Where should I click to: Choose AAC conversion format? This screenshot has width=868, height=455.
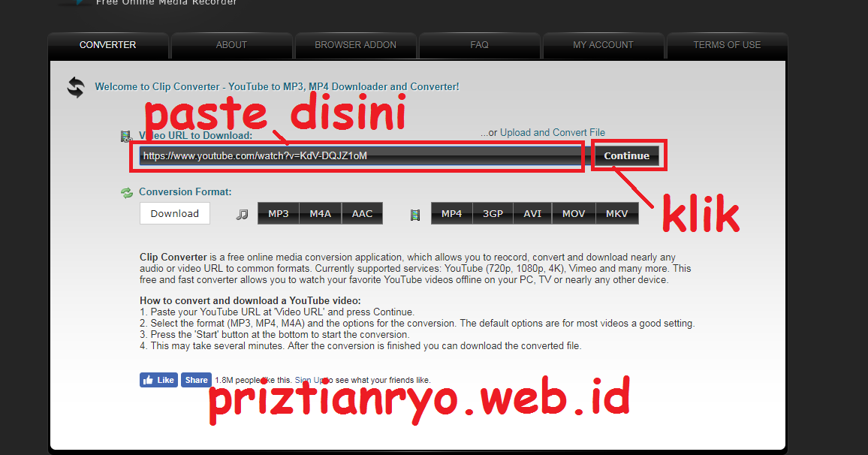click(x=362, y=214)
